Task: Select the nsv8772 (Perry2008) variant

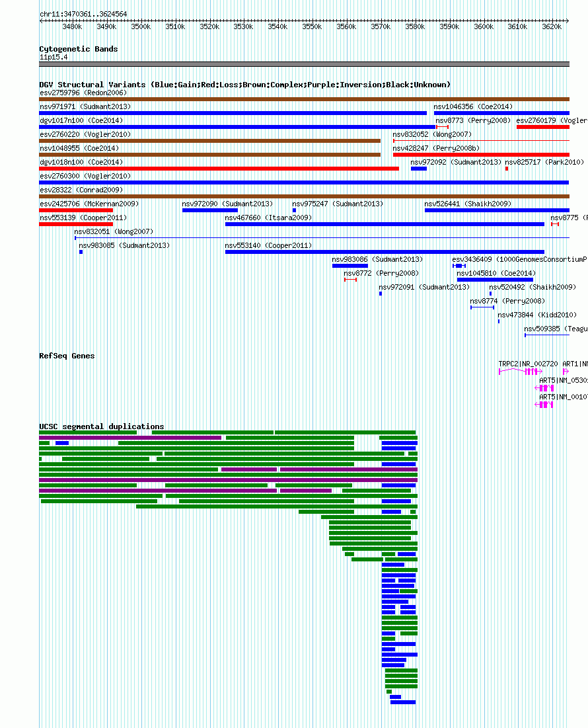Action: point(381,274)
